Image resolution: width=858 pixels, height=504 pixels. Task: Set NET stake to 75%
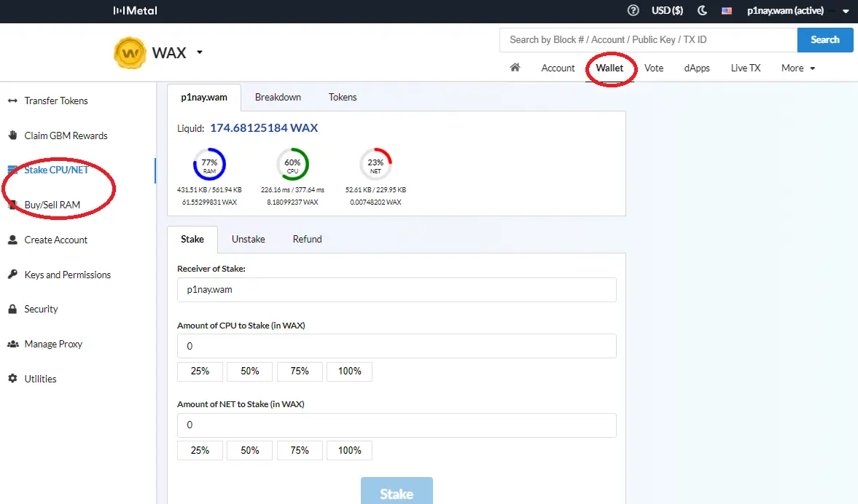300,450
